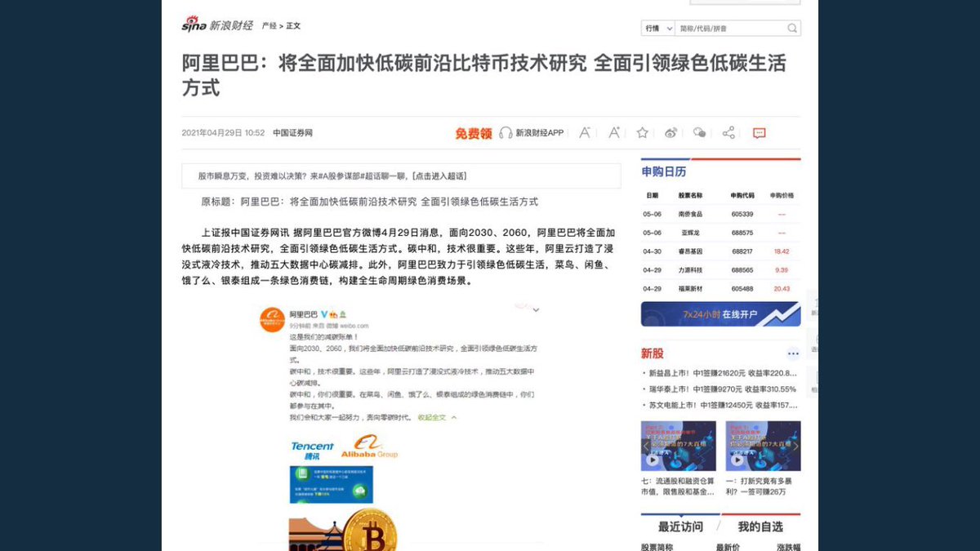Click stock code 688217
The image size is (980, 551).
742,251
